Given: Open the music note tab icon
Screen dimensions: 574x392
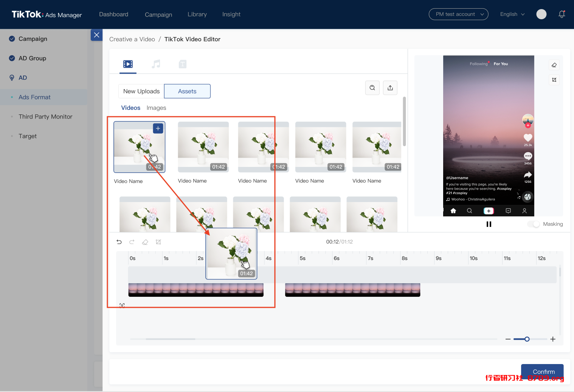Looking at the screenshot, I should 156,64.
